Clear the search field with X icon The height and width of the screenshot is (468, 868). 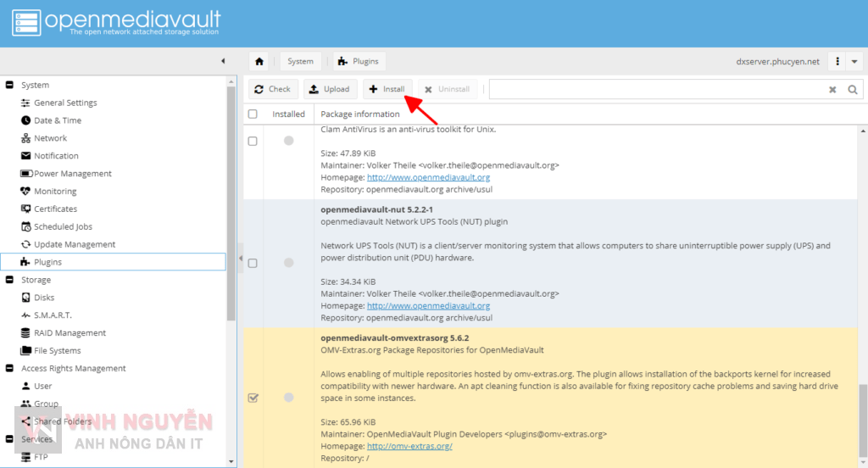coord(832,89)
